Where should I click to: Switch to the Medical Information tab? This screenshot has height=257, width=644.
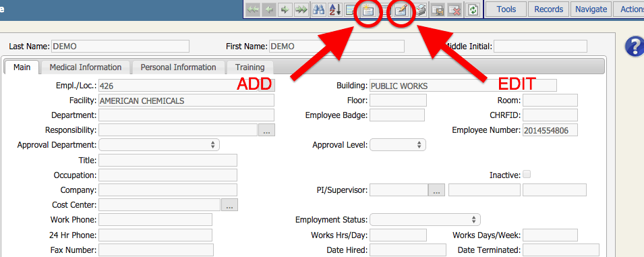tap(86, 67)
